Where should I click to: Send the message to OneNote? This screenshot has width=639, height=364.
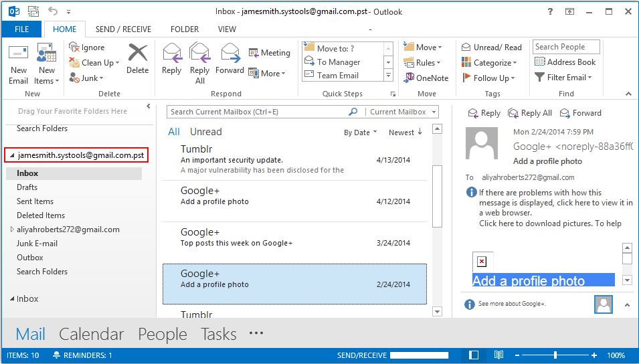426,78
